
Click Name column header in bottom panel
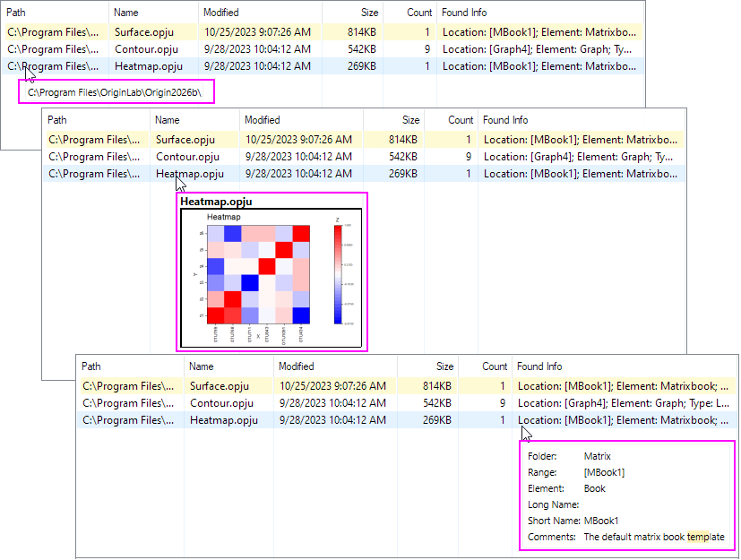202,366
